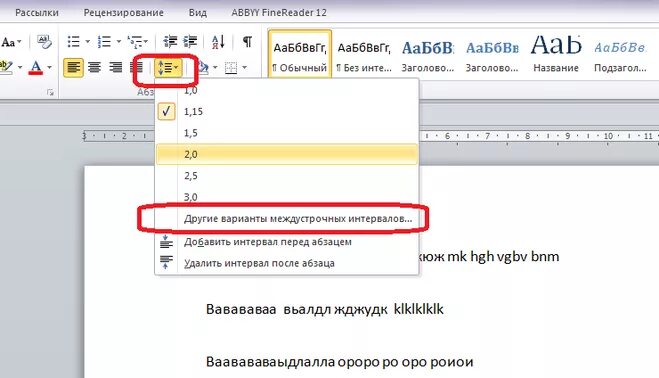Apply a multilevel list
Image resolution: width=659 pixels, height=378 pixels.
pyautogui.click(x=135, y=42)
